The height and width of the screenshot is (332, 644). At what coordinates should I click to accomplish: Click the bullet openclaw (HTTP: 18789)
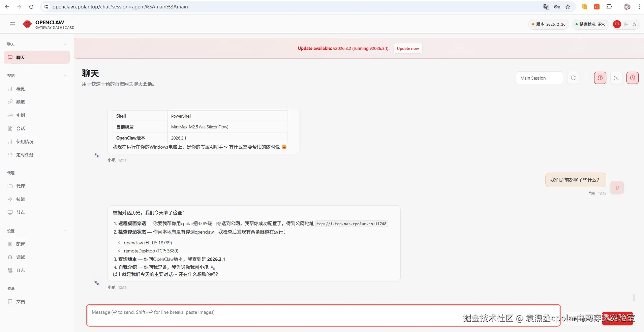[x=148, y=243]
